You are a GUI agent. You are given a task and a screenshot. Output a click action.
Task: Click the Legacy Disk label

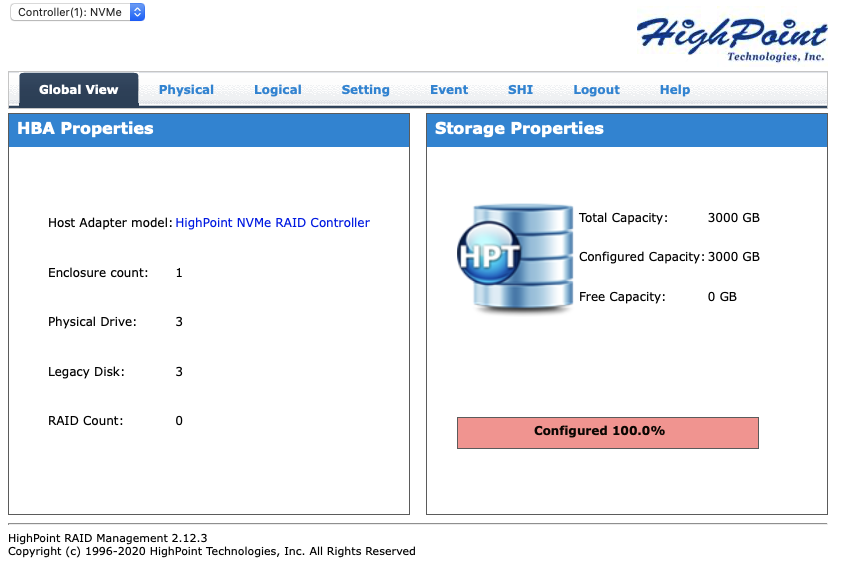[x=86, y=372]
